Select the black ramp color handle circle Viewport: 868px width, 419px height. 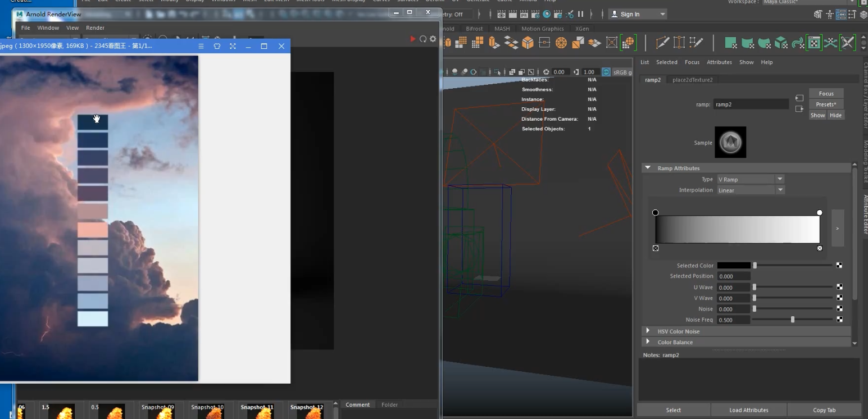656,213
